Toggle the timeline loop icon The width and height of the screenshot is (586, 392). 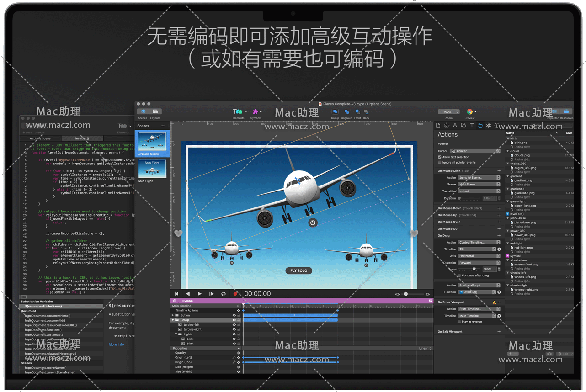point(224,294)
